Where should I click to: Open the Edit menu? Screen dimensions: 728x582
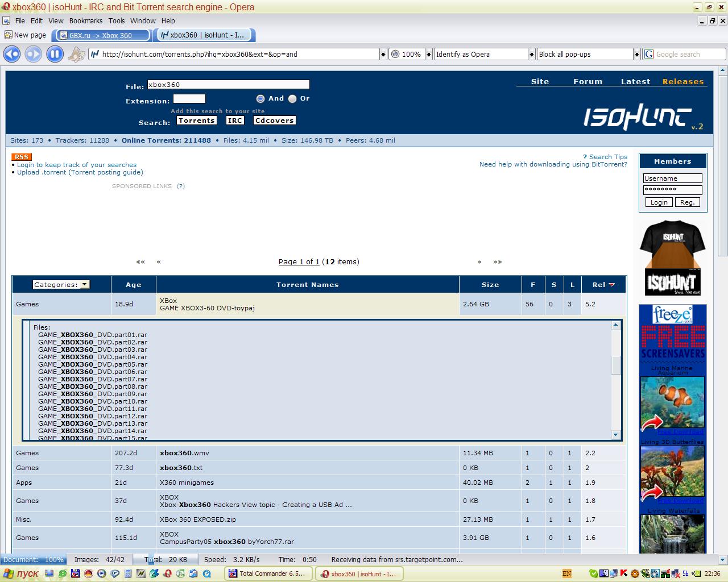tap(36, 21)
